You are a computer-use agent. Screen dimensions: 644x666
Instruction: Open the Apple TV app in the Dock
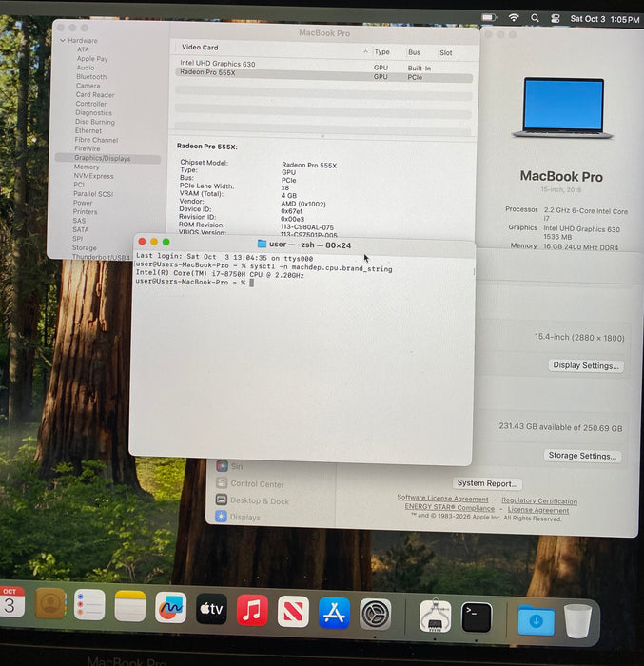[x=211, y=610]
